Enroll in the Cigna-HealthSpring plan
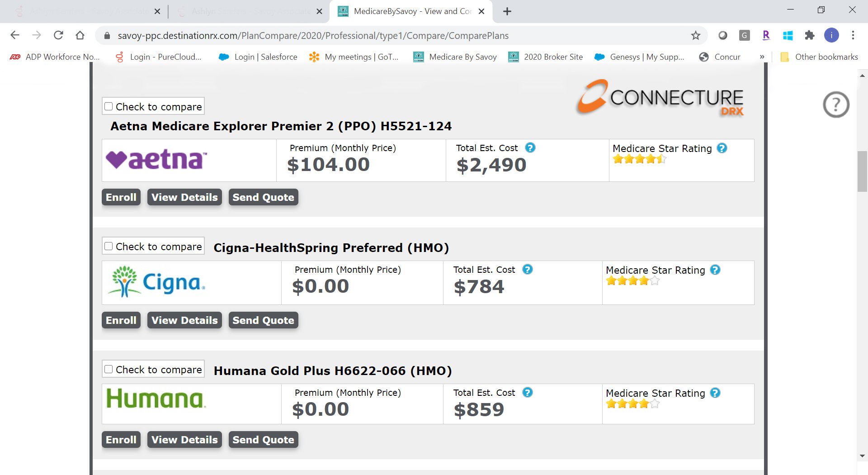Image resolution: width=868 pixels, height=475 pixels. 121,320
